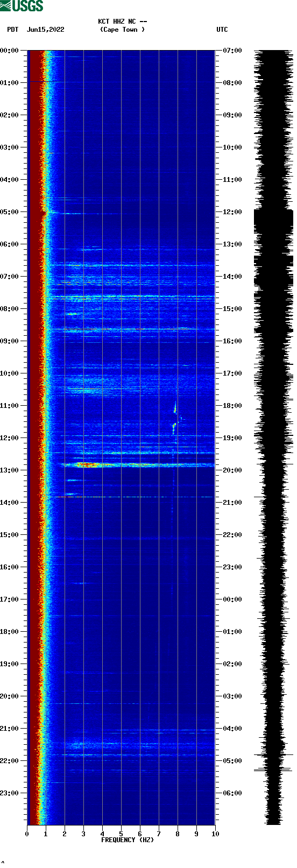Click the PDT time label 00:00

[10, 51]
